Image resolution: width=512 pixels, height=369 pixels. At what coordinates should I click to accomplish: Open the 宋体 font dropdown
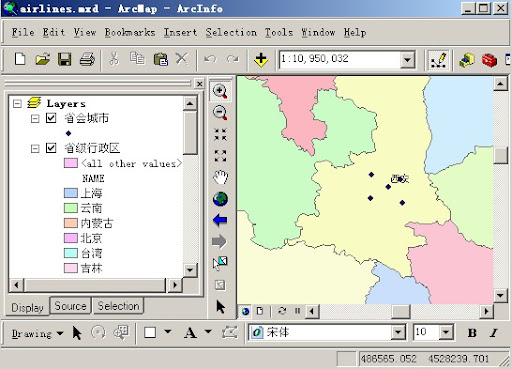click(x=398, y=332)
